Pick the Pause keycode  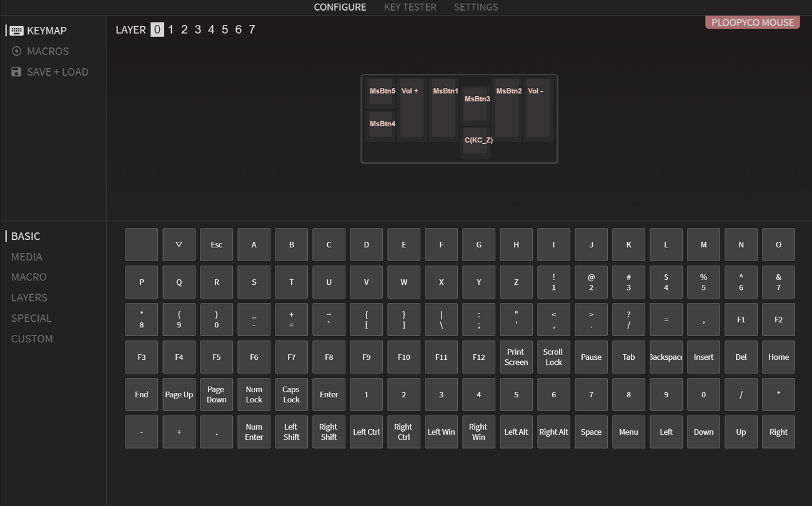pyautogui.click(x=591, y=357)
